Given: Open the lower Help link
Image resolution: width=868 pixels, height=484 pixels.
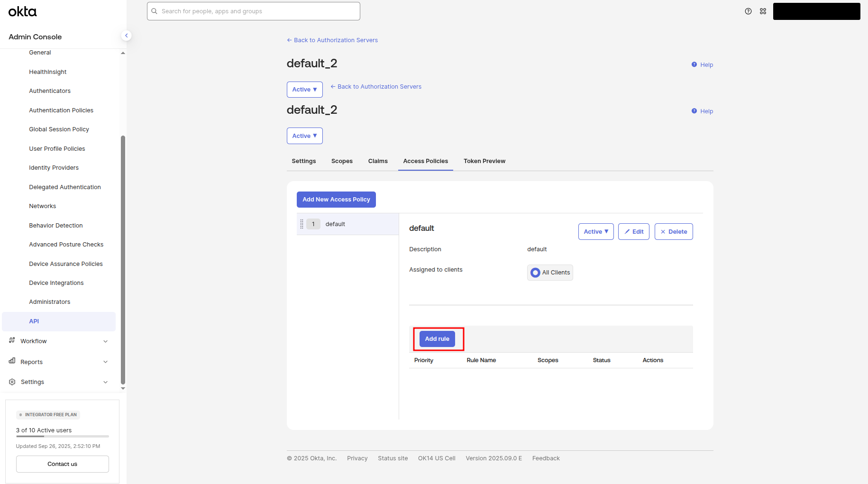Looking at the screenshot, I should [702, 111].
